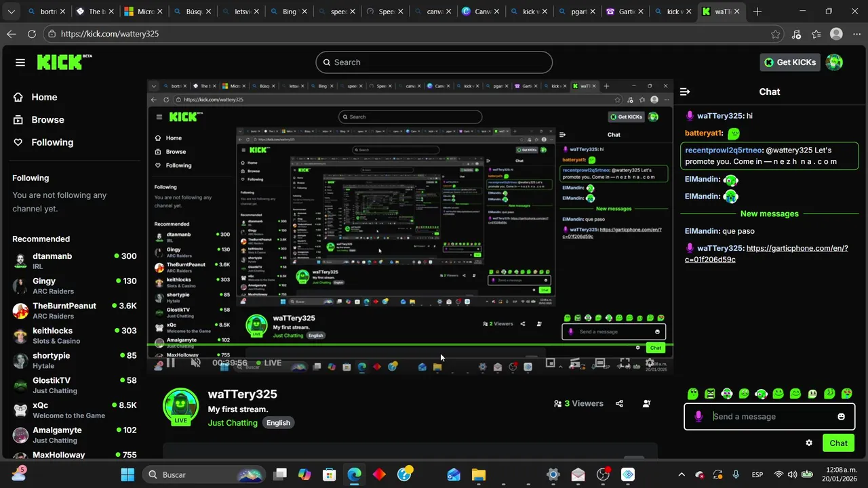Click the green Chat send button
The height and width of the screenshot is (488, 868).
pos(838,443)
